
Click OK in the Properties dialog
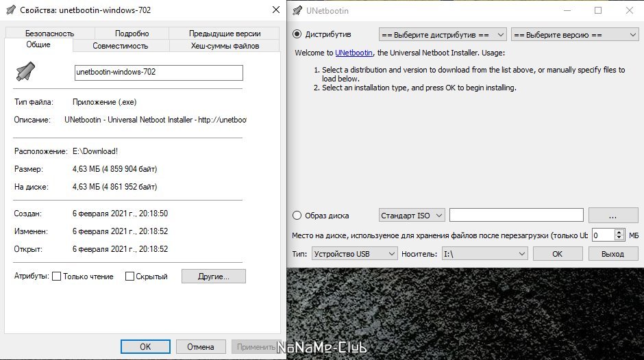(x=145, y=346)
